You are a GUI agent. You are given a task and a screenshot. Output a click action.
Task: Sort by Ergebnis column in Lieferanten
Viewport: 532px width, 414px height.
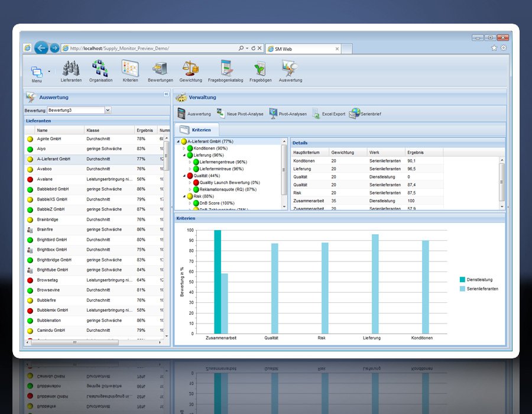(x=146, y=130)
